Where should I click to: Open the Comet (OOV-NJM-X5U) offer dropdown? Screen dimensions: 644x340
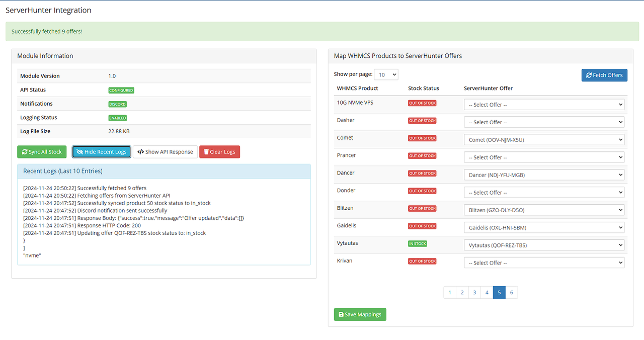544,140
